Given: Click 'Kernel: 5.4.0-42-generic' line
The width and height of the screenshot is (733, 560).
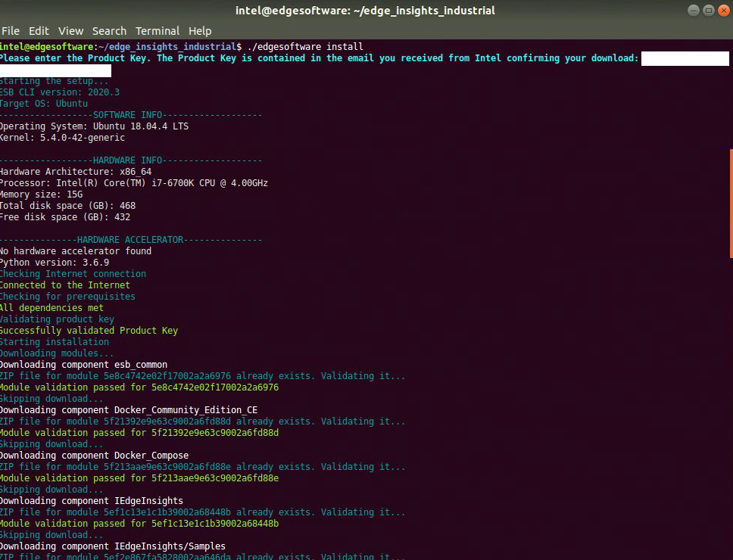Looking at the screenshot, I should tap(63, 137).
